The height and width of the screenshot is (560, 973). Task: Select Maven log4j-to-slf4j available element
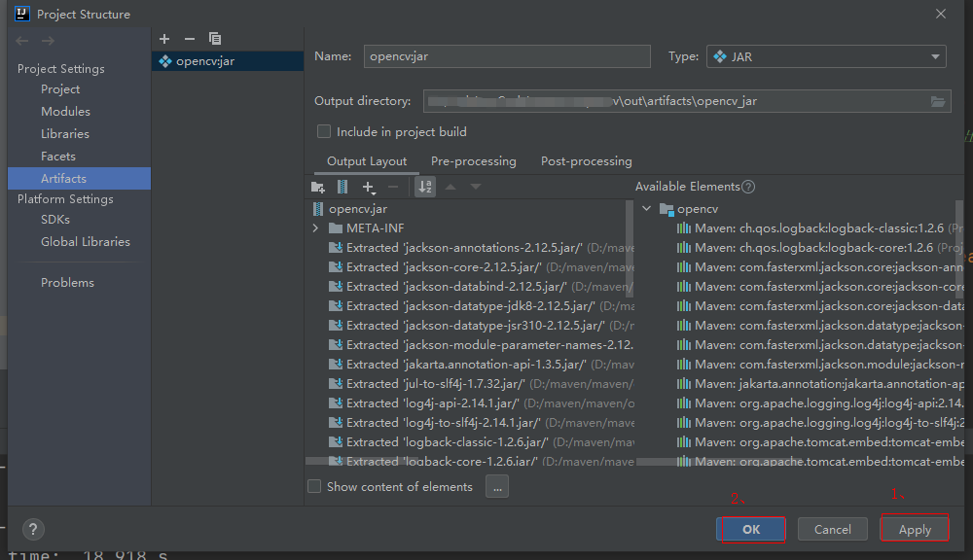819,422
